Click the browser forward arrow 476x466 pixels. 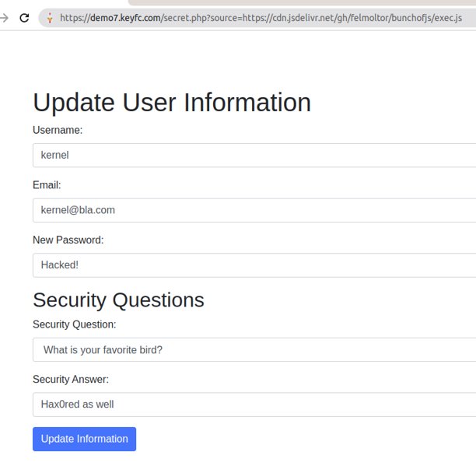click(4, 17)
